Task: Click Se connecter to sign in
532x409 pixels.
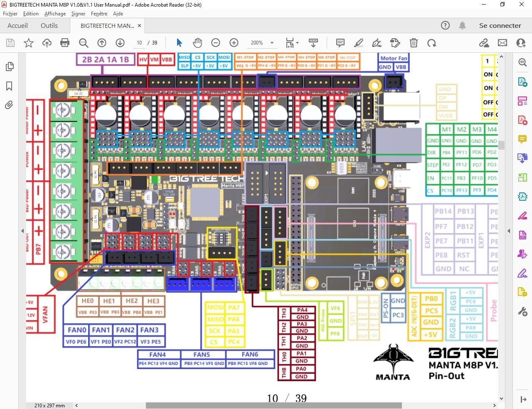Action: [x=500, y=25]
